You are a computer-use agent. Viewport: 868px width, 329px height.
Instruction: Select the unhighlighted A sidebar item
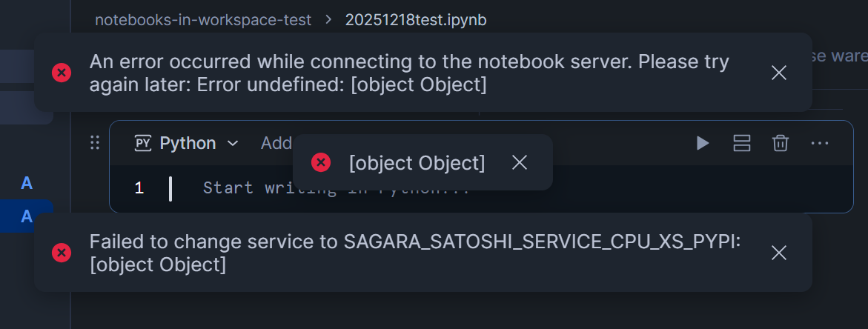pos(27,183)
